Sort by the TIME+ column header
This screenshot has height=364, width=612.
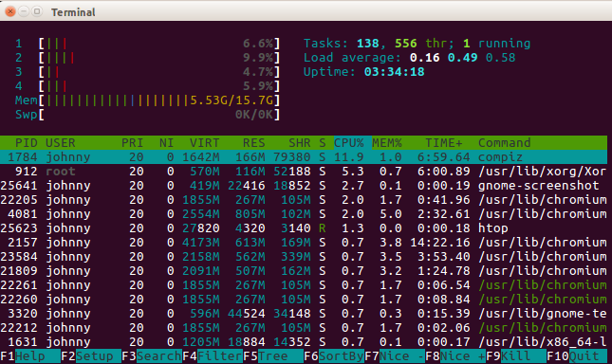444,143
